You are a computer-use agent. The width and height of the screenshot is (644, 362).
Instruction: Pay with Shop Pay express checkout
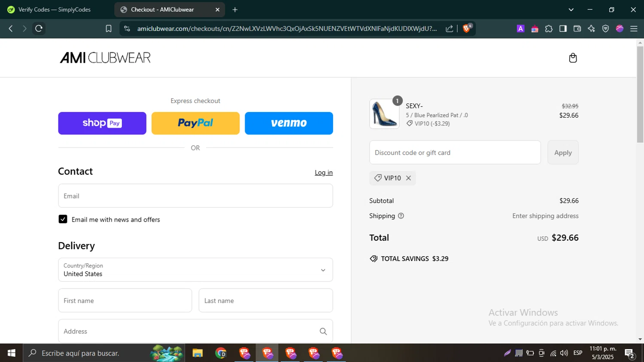tap(102, 123)
